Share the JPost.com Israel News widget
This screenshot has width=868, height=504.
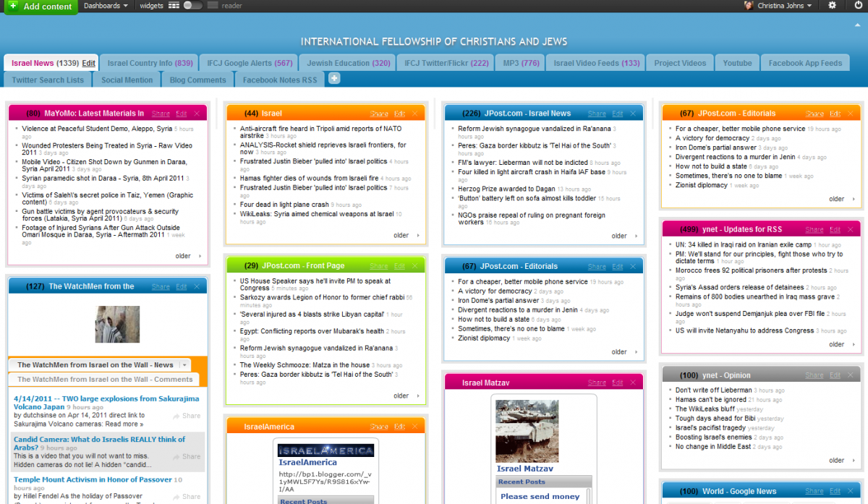tap(597, 114)
